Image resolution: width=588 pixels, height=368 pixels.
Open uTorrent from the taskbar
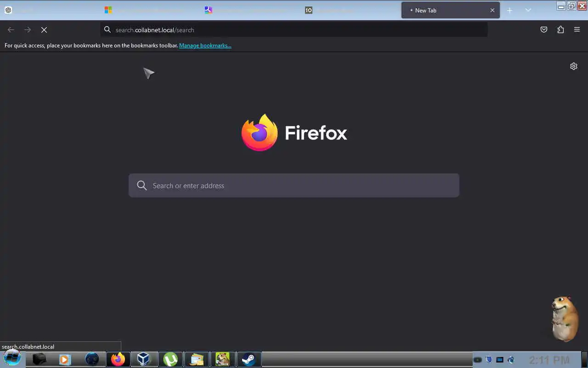pos(170,359)
